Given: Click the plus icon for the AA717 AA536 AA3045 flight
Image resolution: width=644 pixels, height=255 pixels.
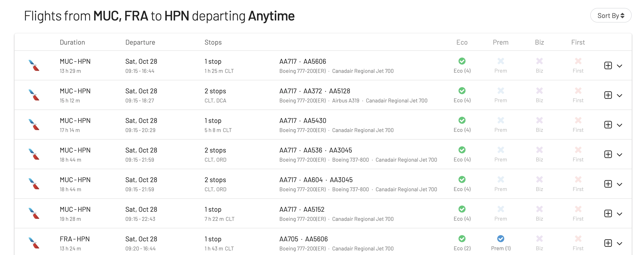Looking at the screenshot, I should [608, 154].
